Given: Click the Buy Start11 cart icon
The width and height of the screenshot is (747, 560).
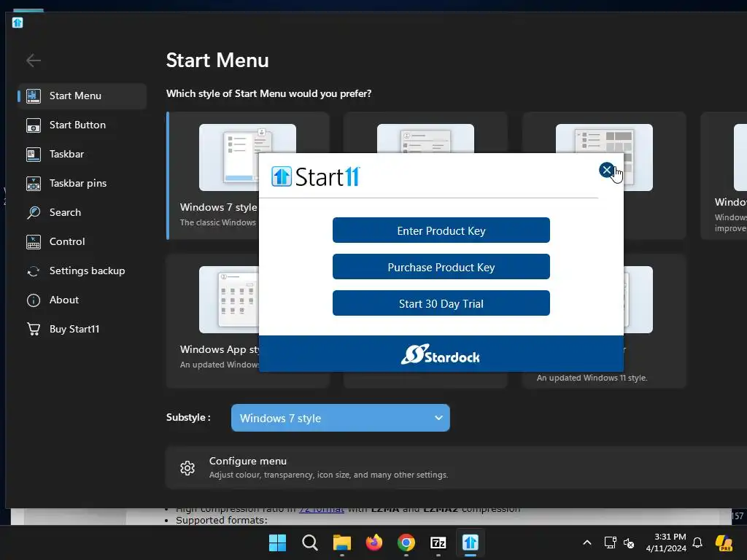Looking at the screenshot, I should point(34,329).
